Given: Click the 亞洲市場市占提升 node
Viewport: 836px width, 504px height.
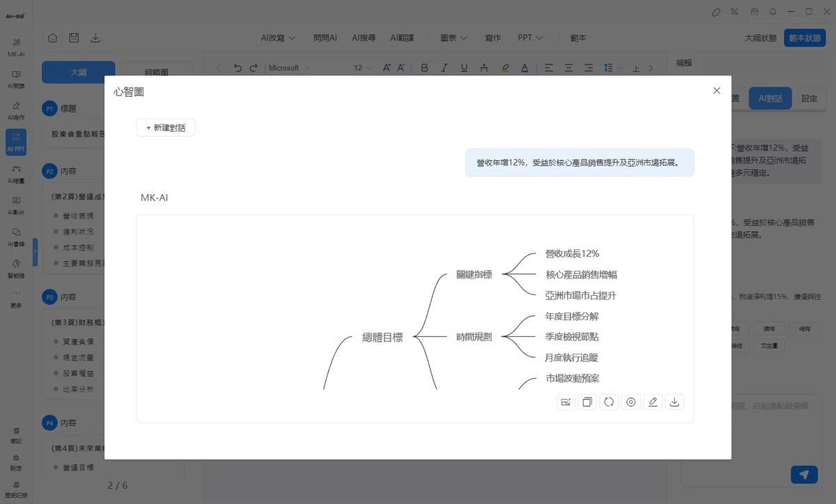Looking at the screenshot, I should tap(581, 295).
